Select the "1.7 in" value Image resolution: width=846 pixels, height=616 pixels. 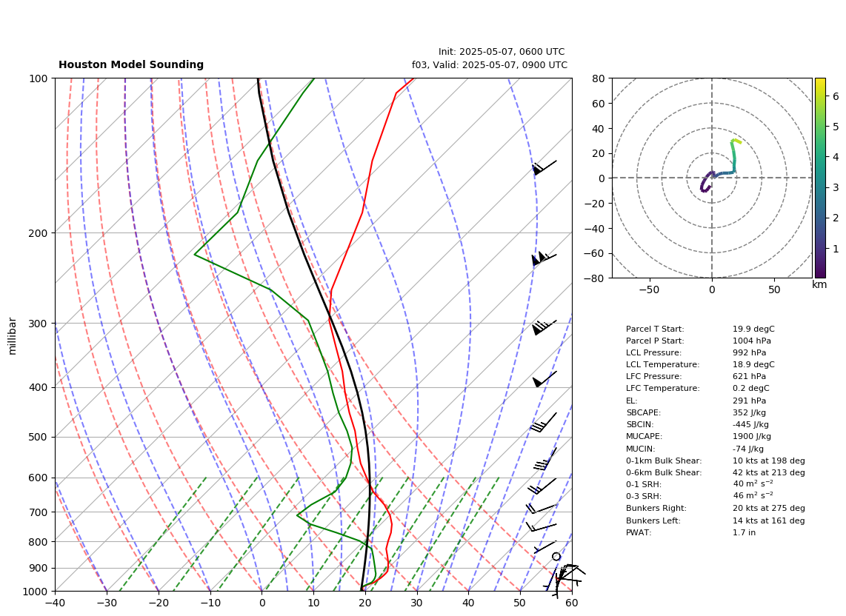click(x=744, y=532)
